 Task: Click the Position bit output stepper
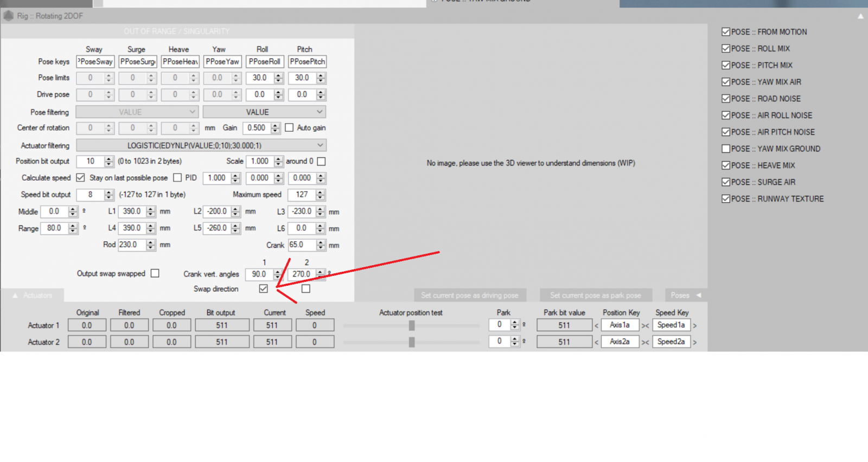109,162
